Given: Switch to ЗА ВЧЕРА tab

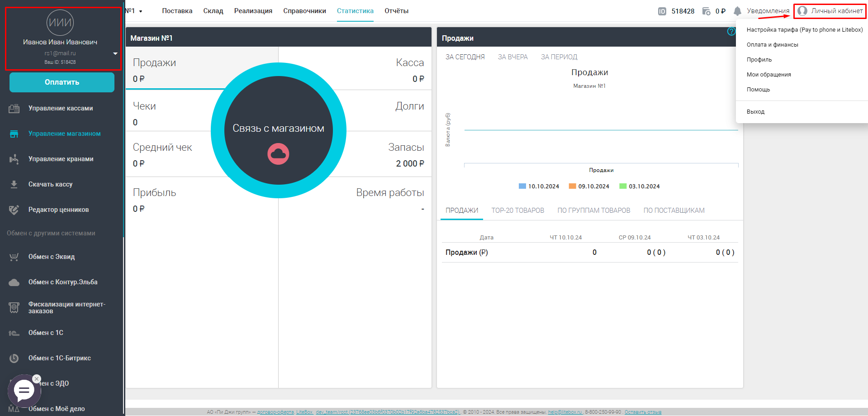Looking at the screenshot, I should pos(513,57).
